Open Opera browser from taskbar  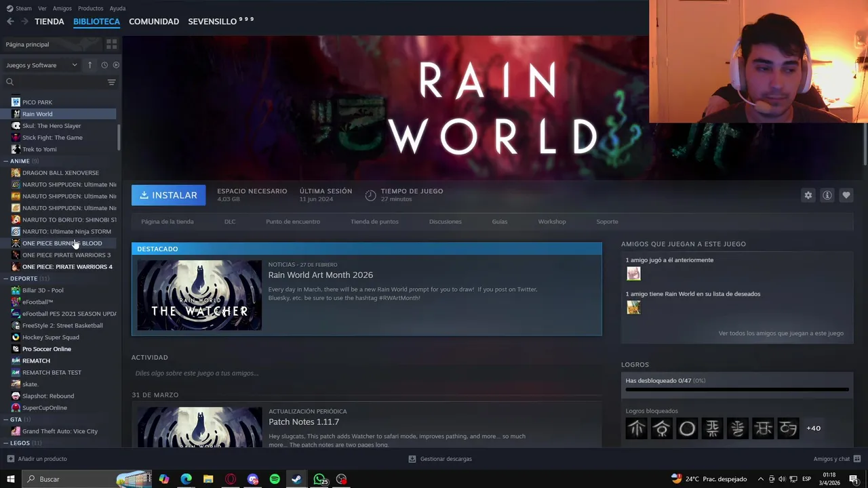tap(231, 479)
